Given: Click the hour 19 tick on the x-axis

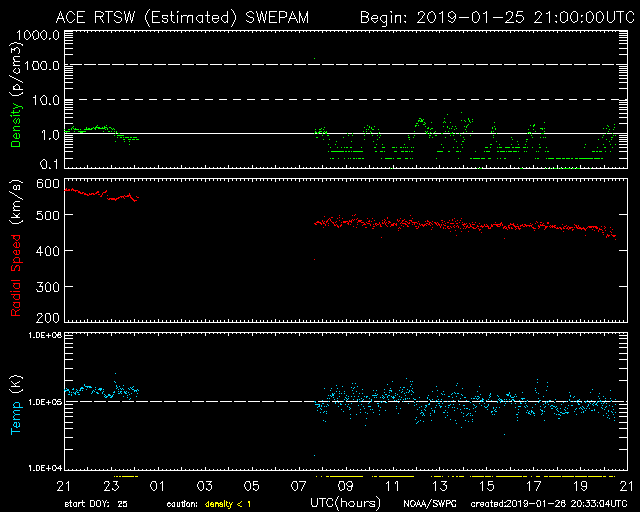Looking at the screenshot, I should click(580, 486).
